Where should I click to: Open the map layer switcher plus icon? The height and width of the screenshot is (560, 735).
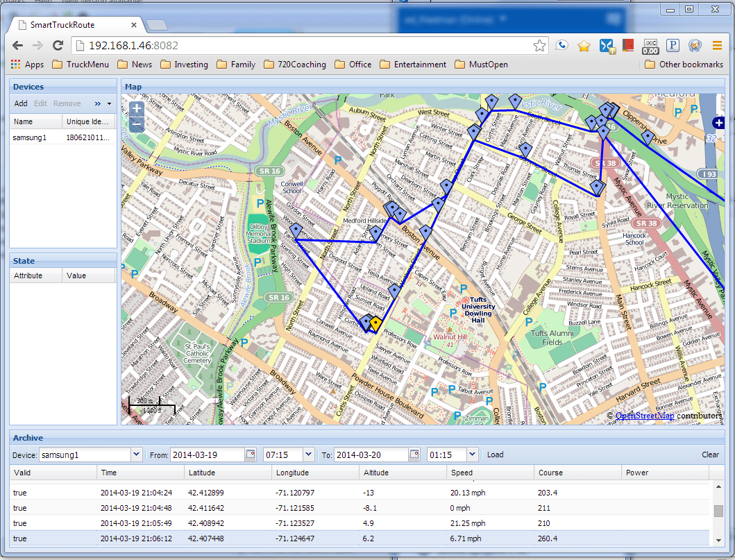pyautogui.click(x=718, y=123)
